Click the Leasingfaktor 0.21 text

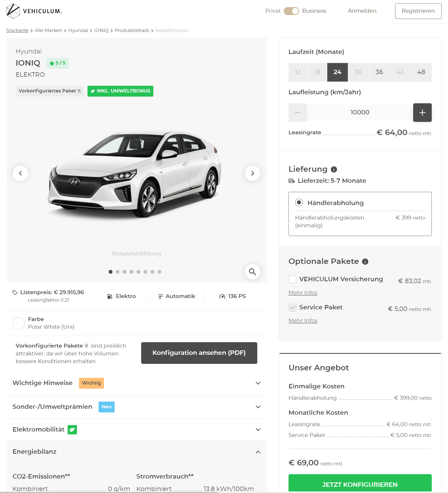(x=48, y=300)
